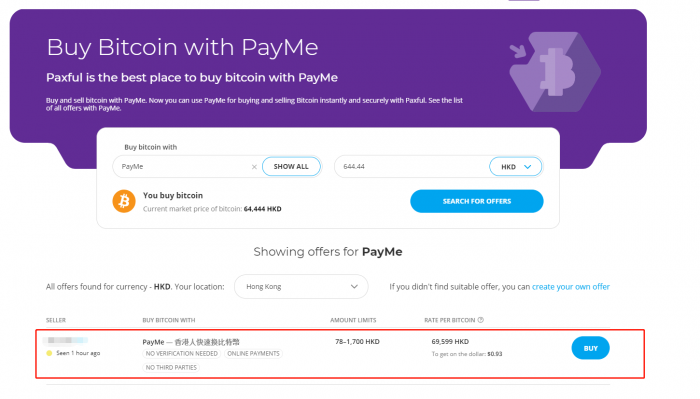Screen dimensions: 700x399
Task: Click Search For Offers button
Action: click(477, 201)
